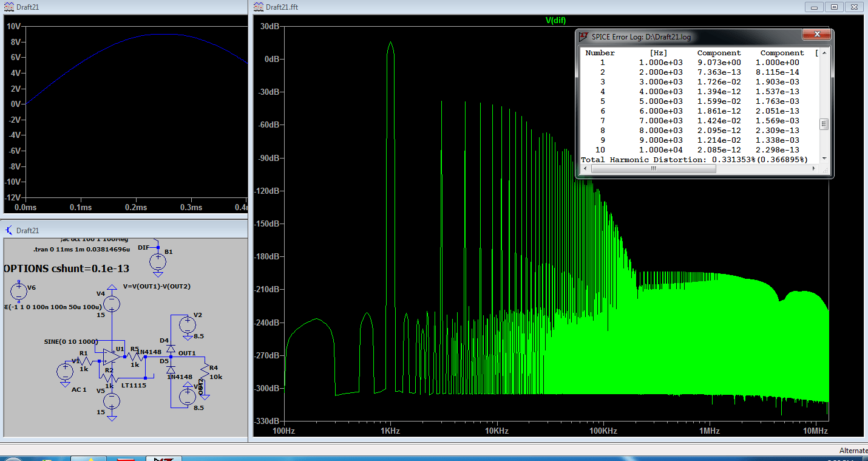Click the V(dif) trace label
Screen dimensions: 868x461
click(556, 20)
